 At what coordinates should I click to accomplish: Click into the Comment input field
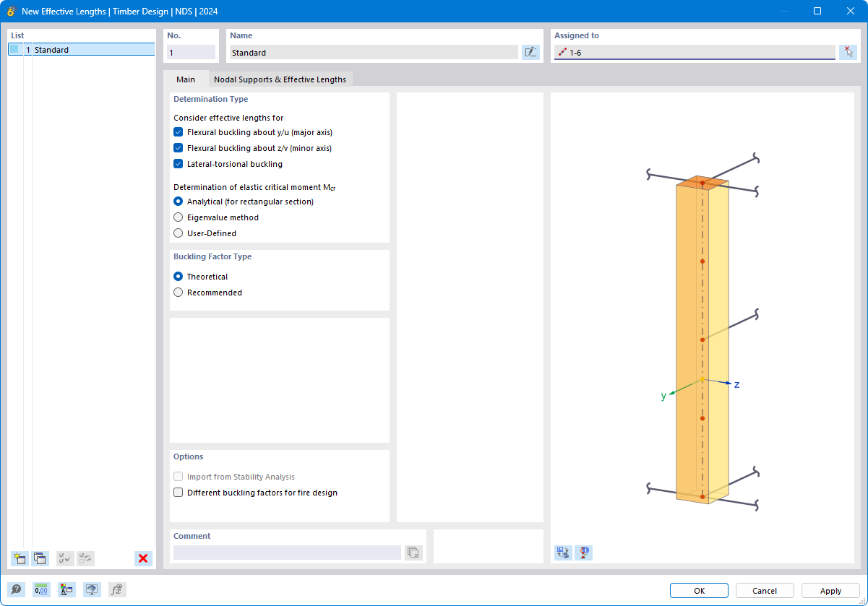[x=287, y=553]
